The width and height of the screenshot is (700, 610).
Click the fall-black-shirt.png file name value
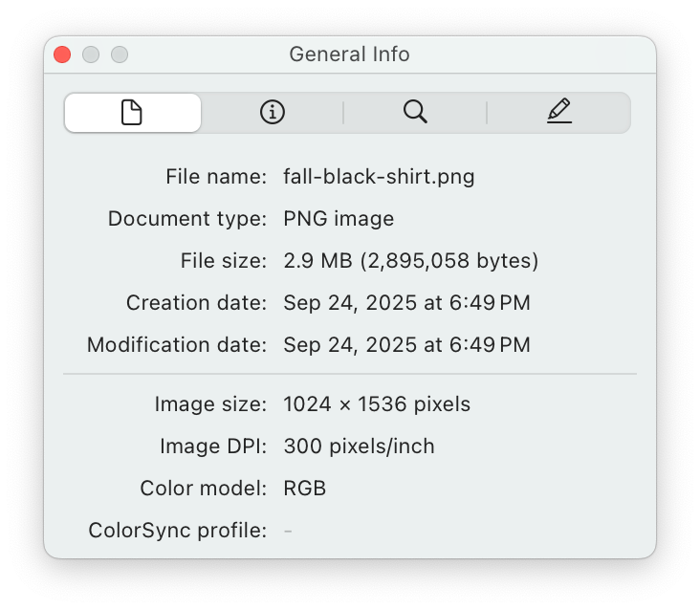tap(379, 177)
